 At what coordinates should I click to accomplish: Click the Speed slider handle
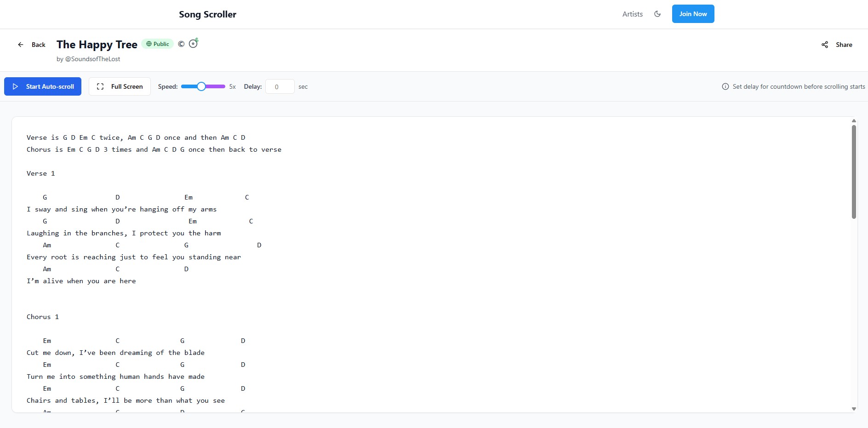coord(201,86)
